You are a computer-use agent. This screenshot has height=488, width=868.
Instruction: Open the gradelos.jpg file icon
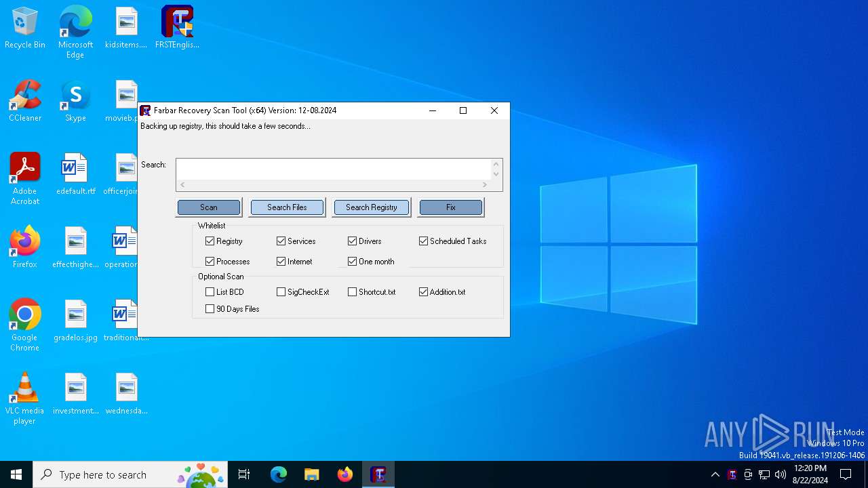pyautogui.click(x=75, y=316)
